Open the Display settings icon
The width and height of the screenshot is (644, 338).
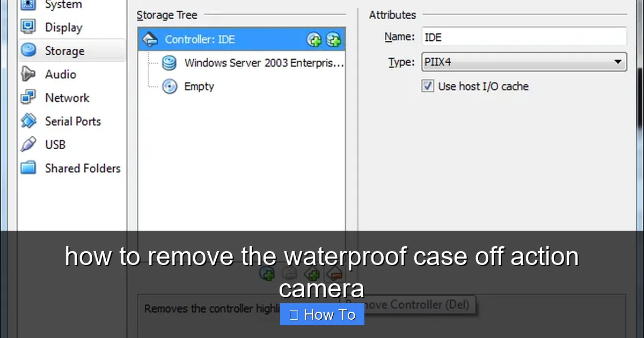28,27
